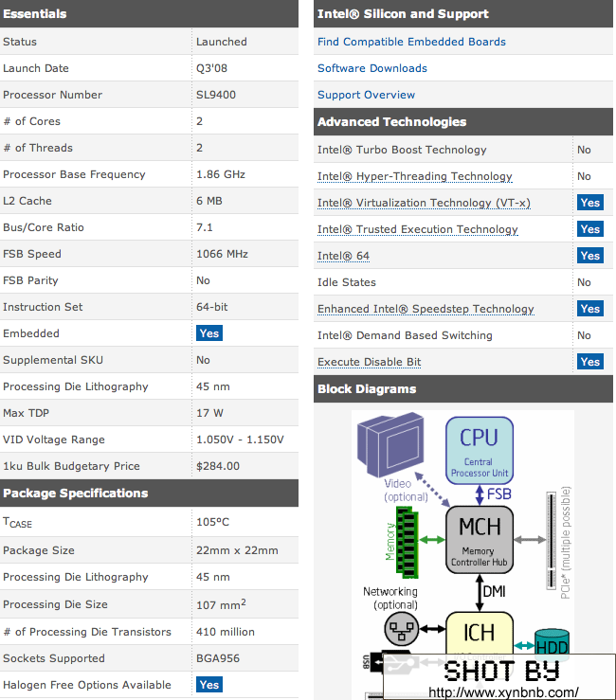
Task: Click the Max TDP value '17 W'
Action: (209, 413)
